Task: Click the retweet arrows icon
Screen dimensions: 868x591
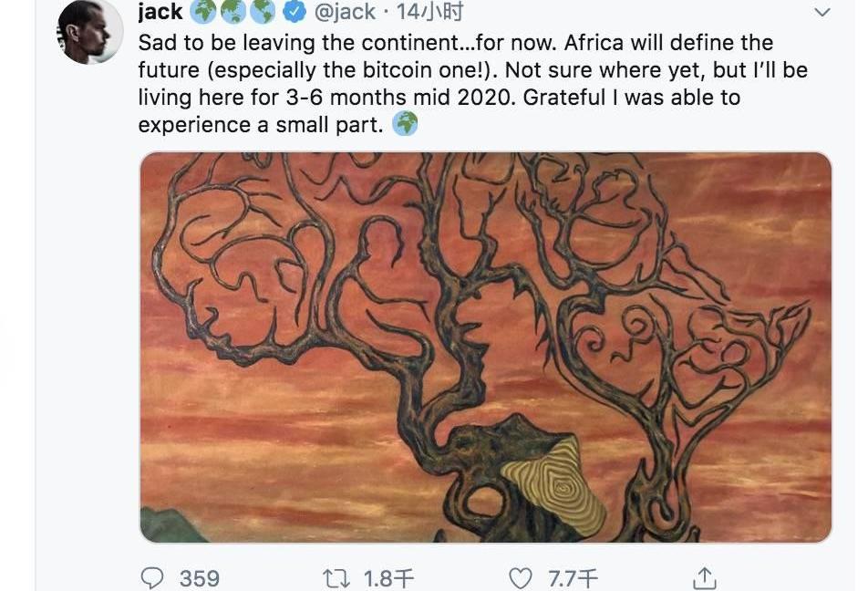Action: click(336, 577)
